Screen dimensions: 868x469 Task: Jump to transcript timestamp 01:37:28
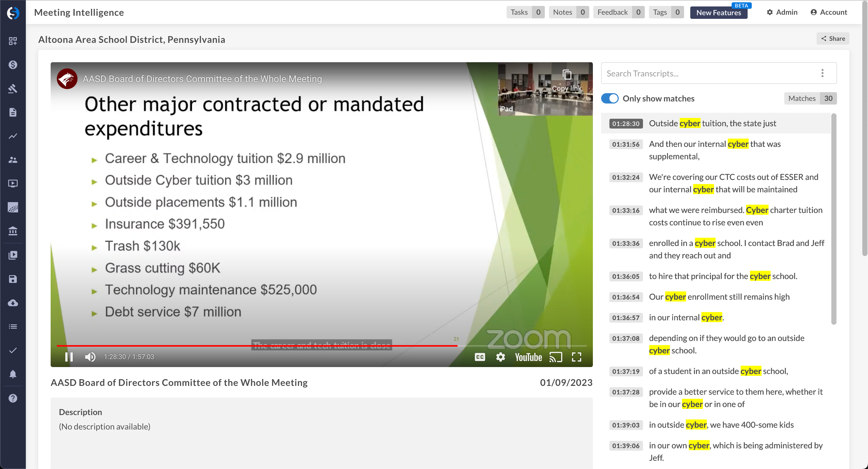(x=626, y=392)
